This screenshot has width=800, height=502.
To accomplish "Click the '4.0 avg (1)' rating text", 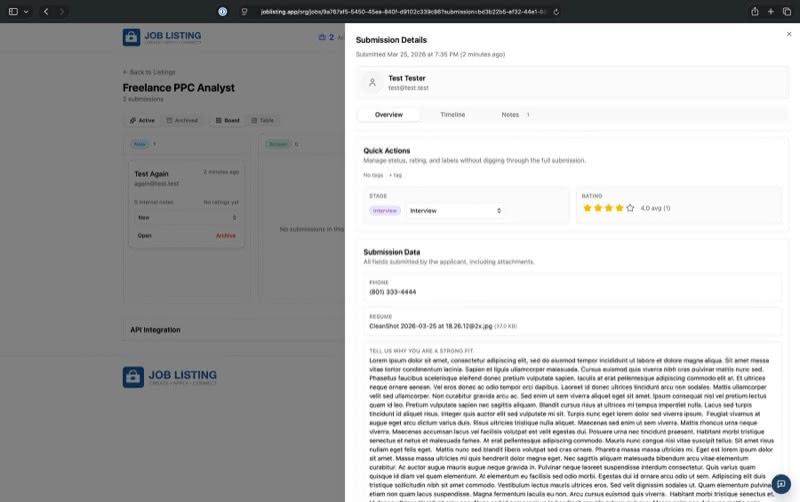I will tap(655, 208).
